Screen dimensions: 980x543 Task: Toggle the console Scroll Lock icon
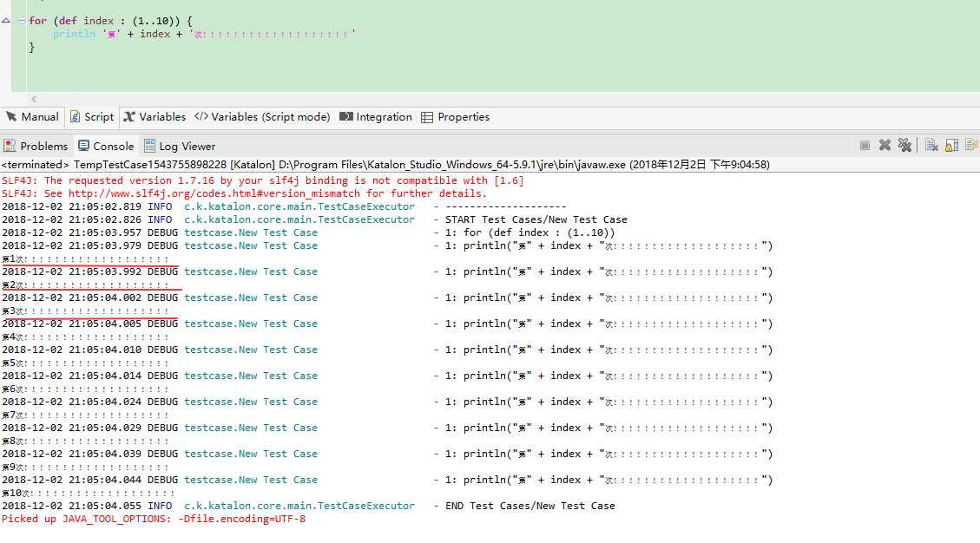[952, 146]
